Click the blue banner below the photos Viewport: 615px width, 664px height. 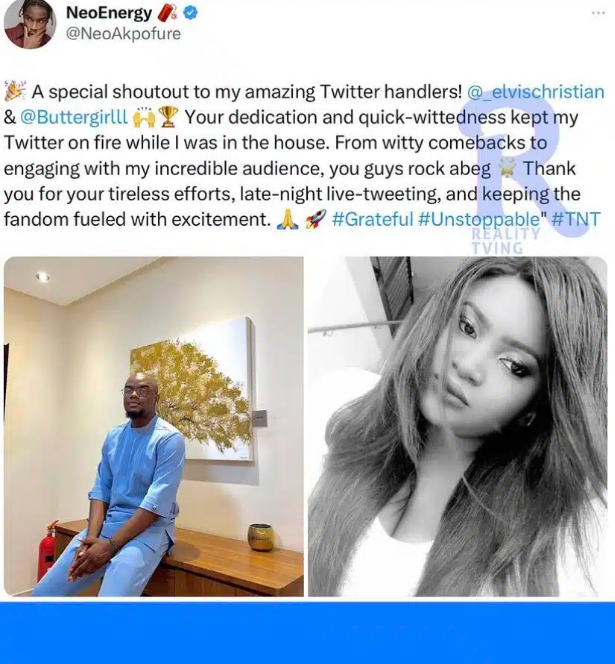(308, 633)
